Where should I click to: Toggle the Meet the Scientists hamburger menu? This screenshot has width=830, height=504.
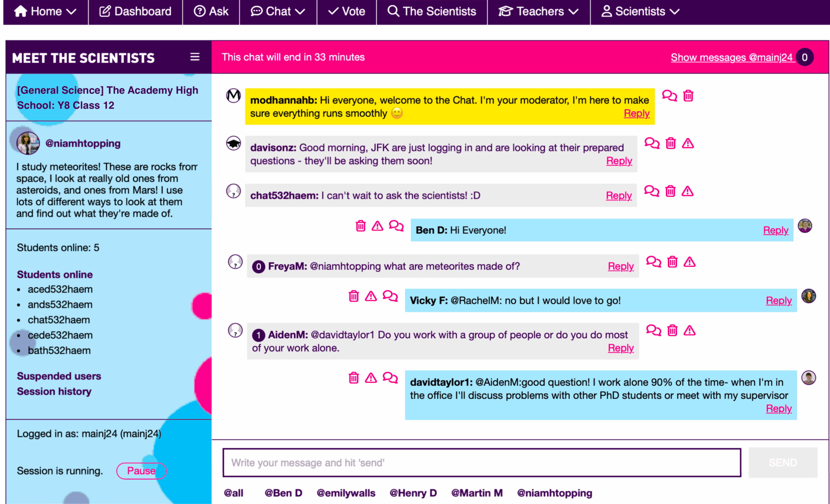coord(195,57)
